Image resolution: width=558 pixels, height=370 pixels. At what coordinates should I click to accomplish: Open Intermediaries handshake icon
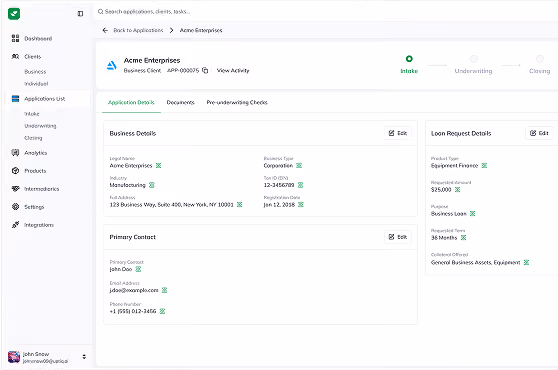(x=15, y=189)
